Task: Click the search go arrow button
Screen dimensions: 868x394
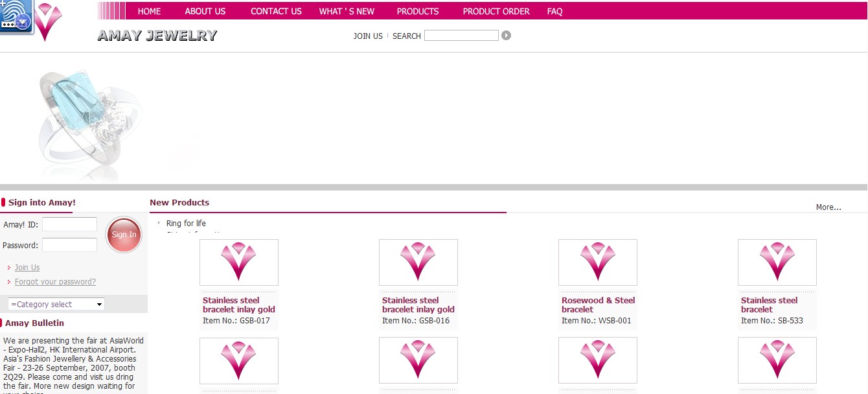Action: click(x=506, y=36)
